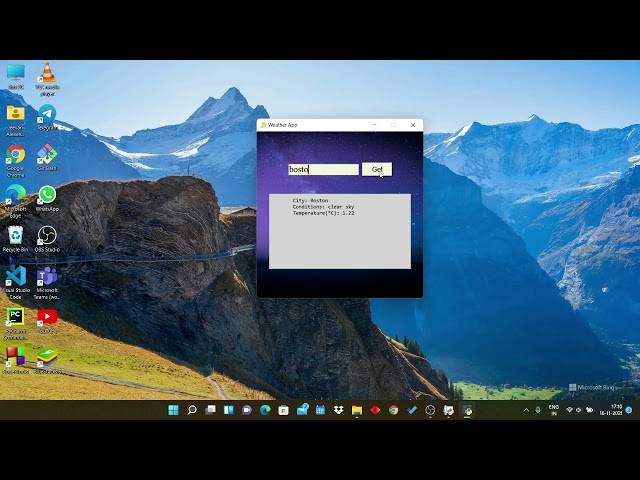
Task: Open Wi-Fi network tray icon
Action: 569,410
